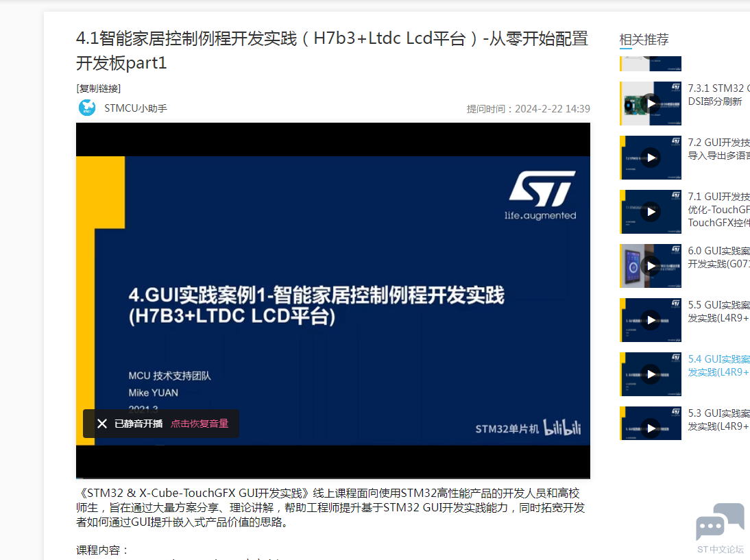The height and width of the screenshot is (560, 750).
Task: Click the 提问时间 2024-2-22 14:39 timestamp
Action: tap(528, 109)
